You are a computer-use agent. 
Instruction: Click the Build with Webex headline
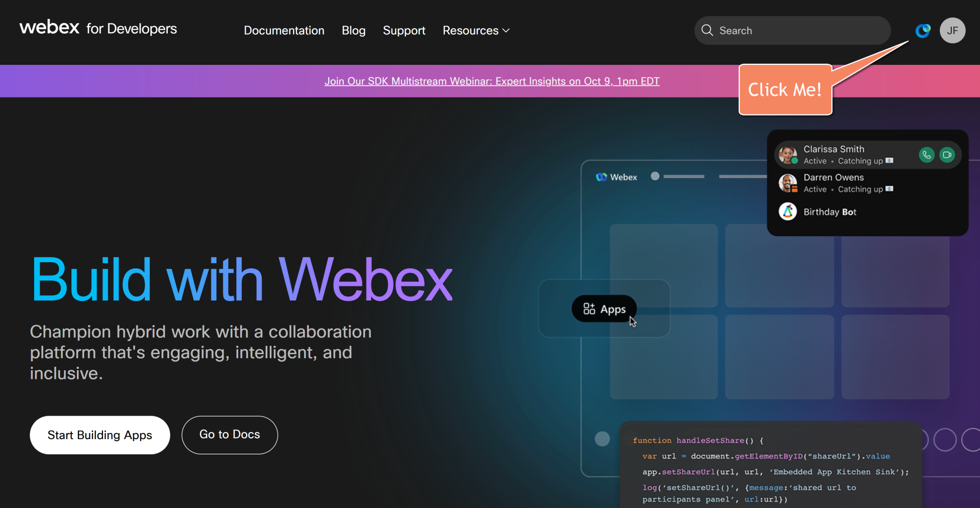pyautogui.click(x=242, y=279)
